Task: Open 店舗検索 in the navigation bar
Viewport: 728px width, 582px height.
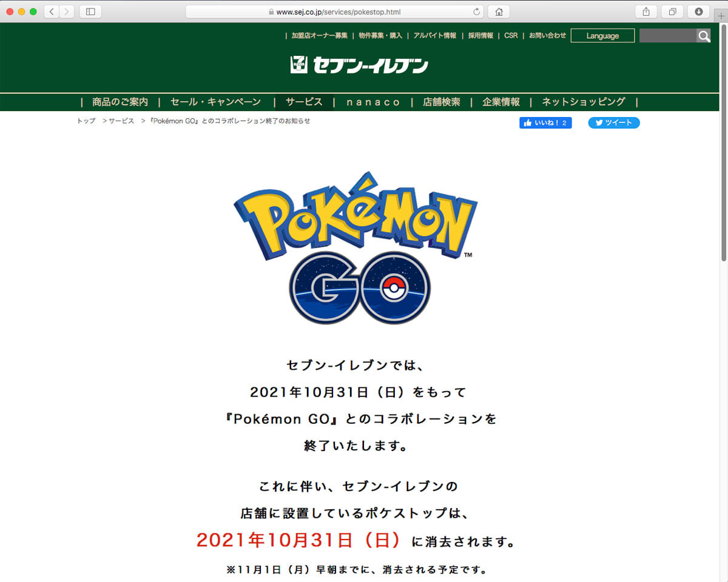Action: coord(441,102)
